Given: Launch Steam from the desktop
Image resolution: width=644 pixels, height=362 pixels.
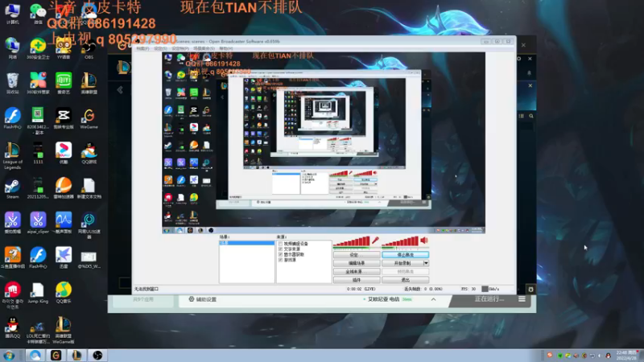Looking at the screenshot, I should point(12,188).
